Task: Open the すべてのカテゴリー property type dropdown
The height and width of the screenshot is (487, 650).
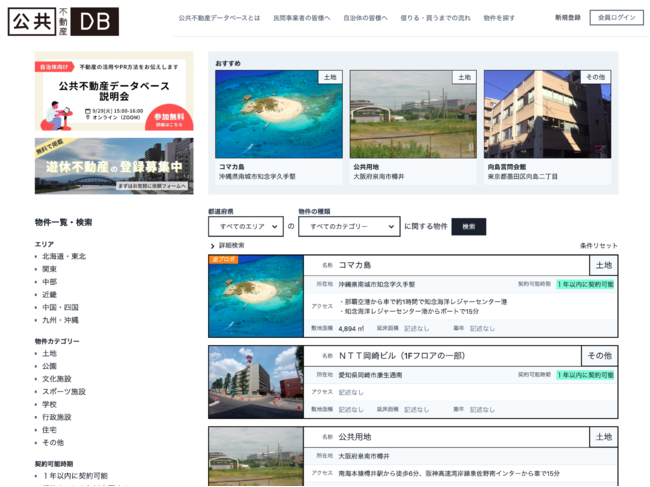Action: (348, 227)
